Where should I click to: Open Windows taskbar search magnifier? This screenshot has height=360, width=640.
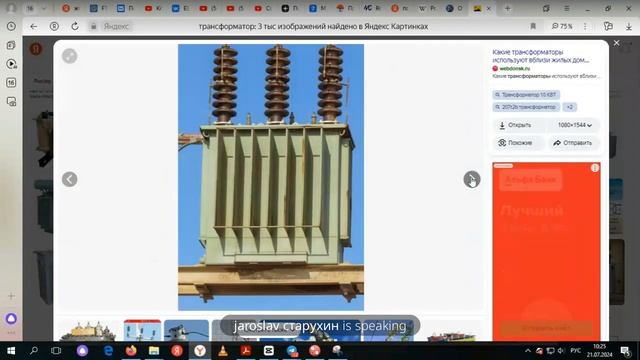click(34, 351)
